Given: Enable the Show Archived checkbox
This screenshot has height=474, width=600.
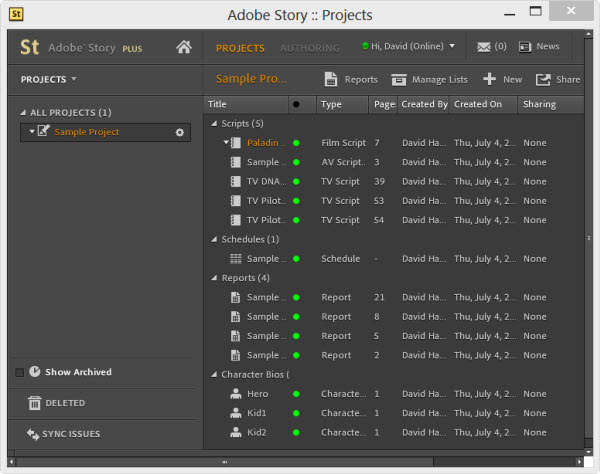Looking at the screenshot, I should tap(20, 372).
